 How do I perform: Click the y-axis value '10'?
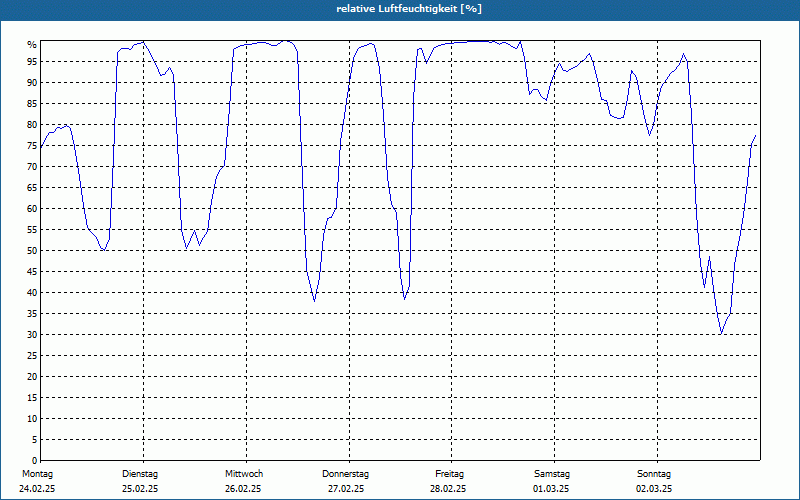(x=32, y=419)
